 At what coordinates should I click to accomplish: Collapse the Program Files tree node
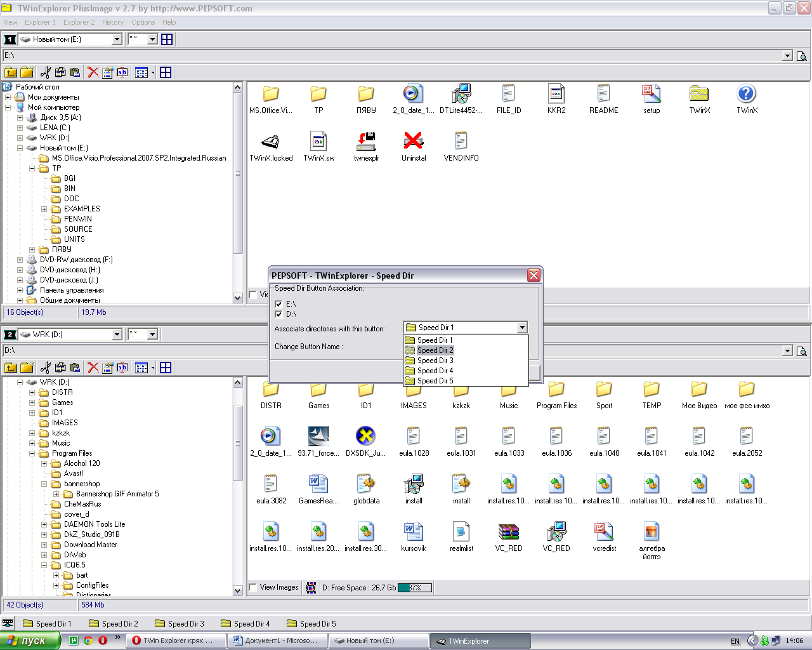32,454
